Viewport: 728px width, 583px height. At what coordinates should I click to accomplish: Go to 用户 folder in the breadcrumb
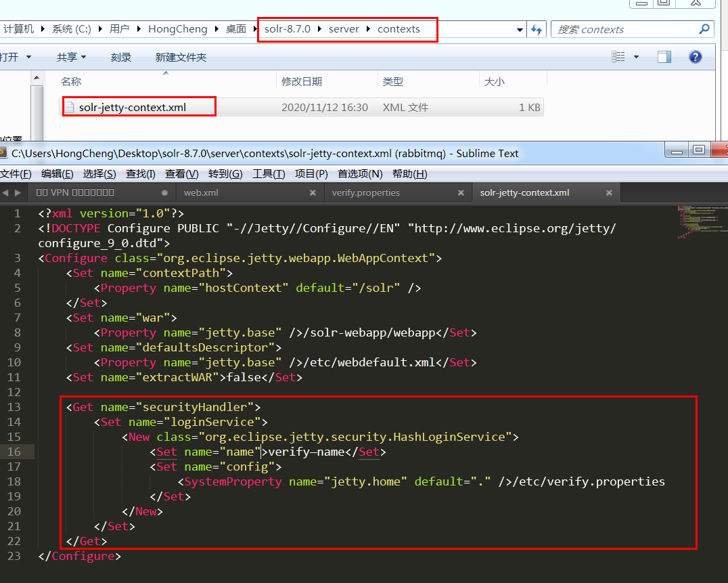coord(119,29)
